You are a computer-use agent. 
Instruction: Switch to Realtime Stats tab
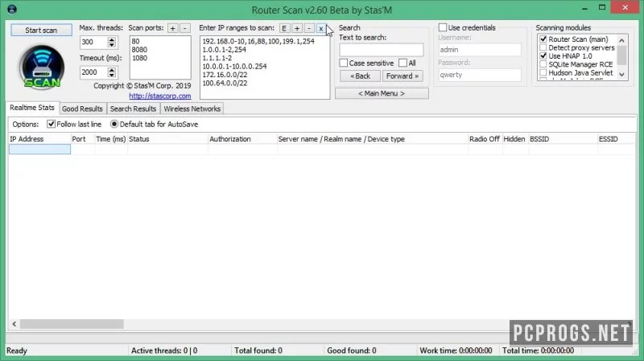(x=32, y=108)
